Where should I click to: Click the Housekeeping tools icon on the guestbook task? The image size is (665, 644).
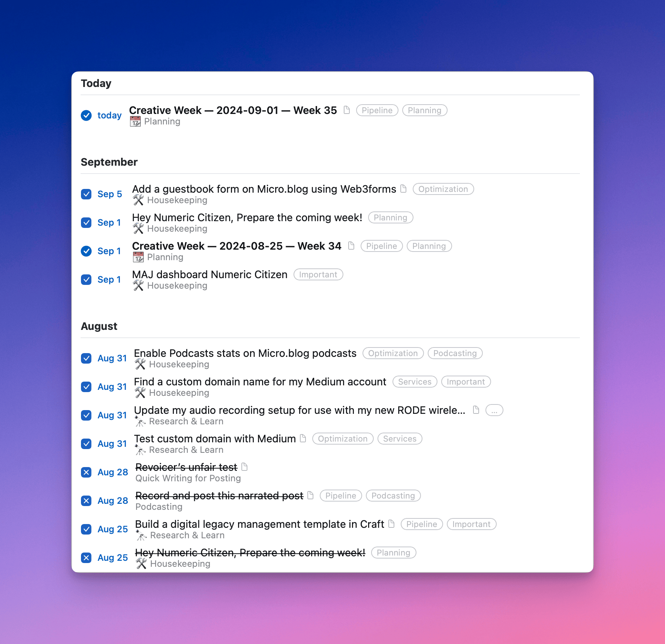point(139,200)
